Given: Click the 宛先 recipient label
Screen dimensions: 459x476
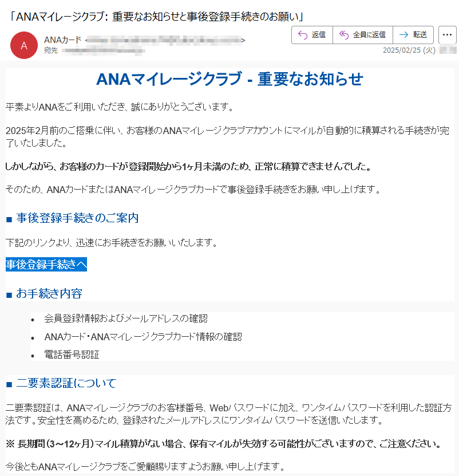Looking at the screenshot, I should (51, 50).
